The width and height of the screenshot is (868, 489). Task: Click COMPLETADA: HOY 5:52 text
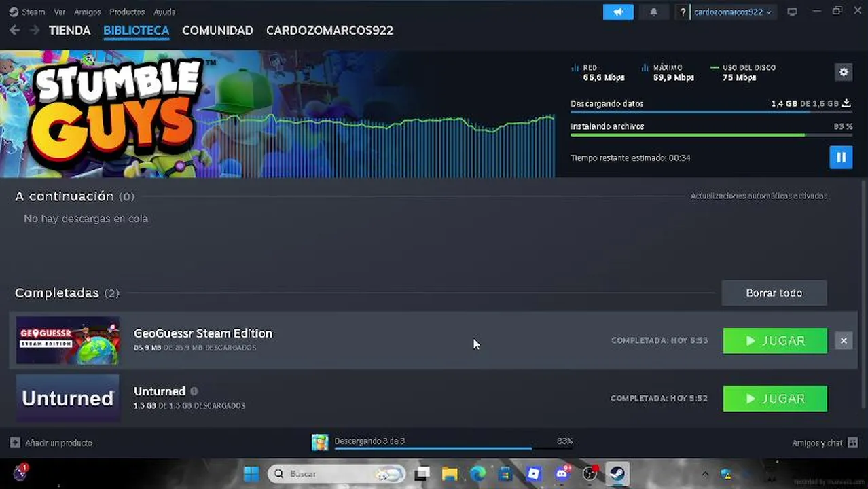tap(659, 398)
